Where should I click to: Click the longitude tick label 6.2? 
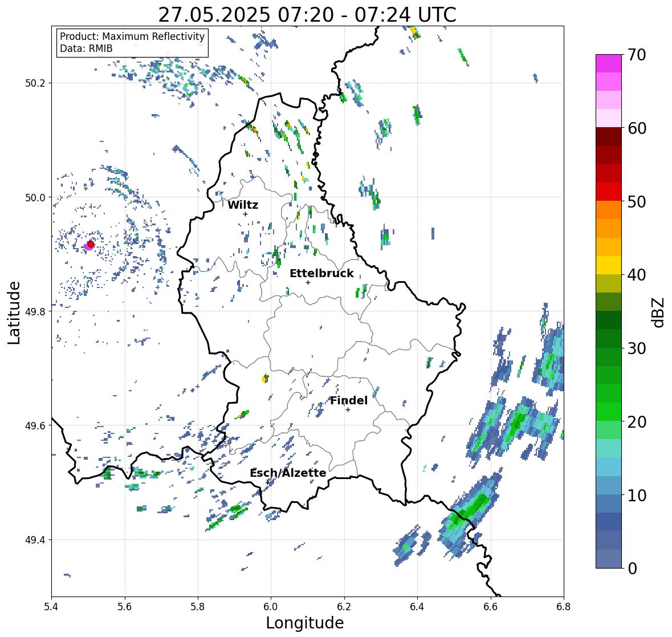pyautogui.click(x=344, y=607)
